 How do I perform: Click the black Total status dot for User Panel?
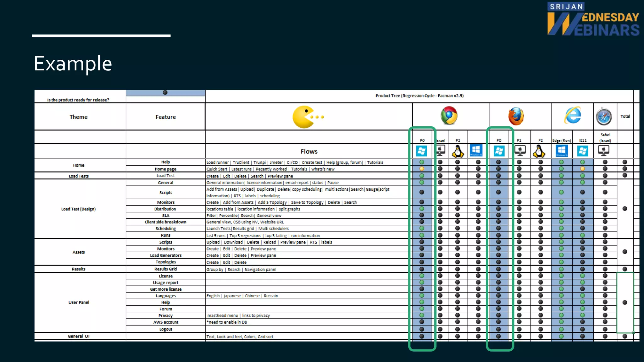pos(625,302)
